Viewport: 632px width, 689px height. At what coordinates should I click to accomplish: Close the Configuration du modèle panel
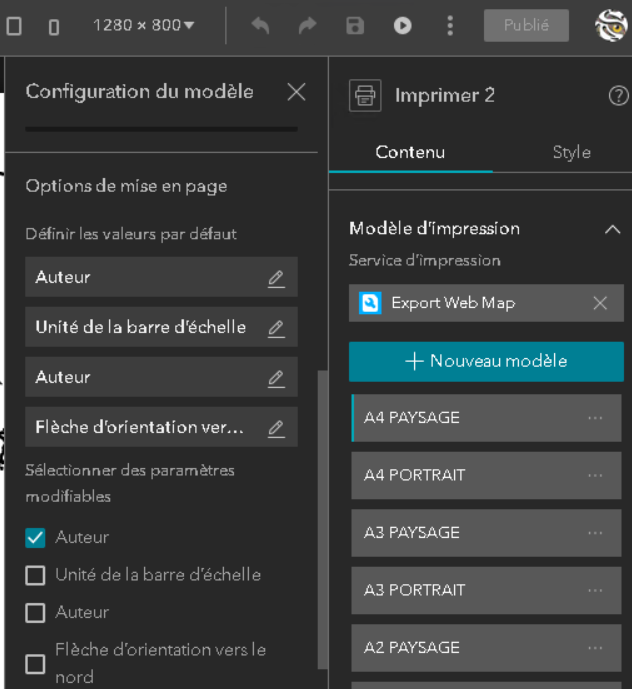click(296, 92)
